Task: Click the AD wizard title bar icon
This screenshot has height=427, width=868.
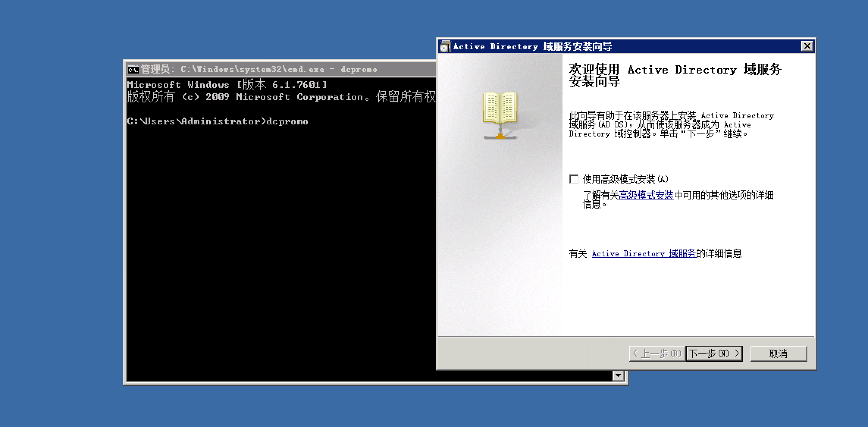Action: click(x=445, y=47)
